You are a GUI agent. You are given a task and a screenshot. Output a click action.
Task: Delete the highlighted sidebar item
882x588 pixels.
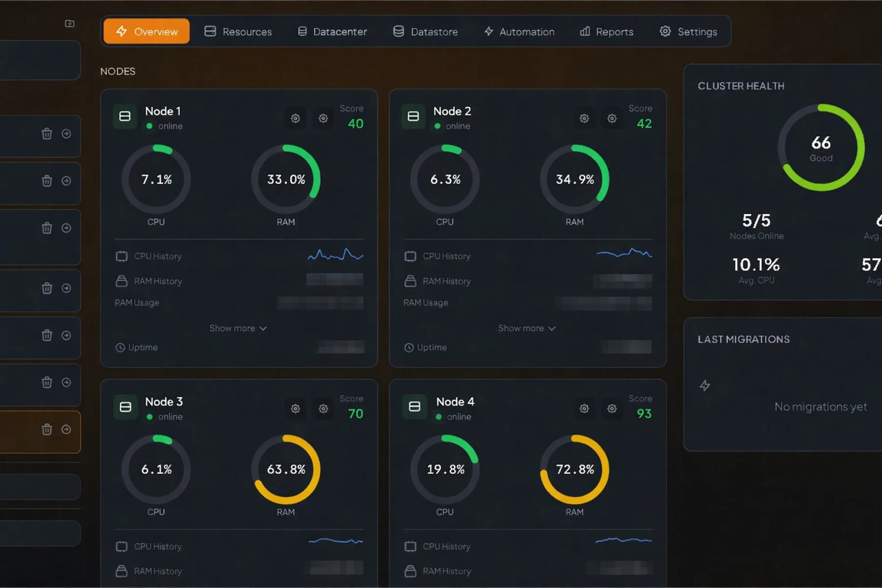47,430
